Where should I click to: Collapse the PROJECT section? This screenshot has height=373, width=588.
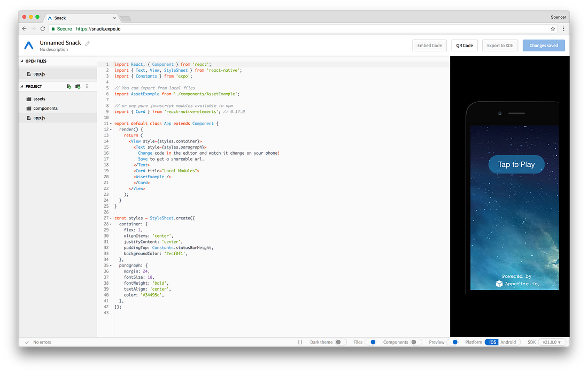point(22,86)
